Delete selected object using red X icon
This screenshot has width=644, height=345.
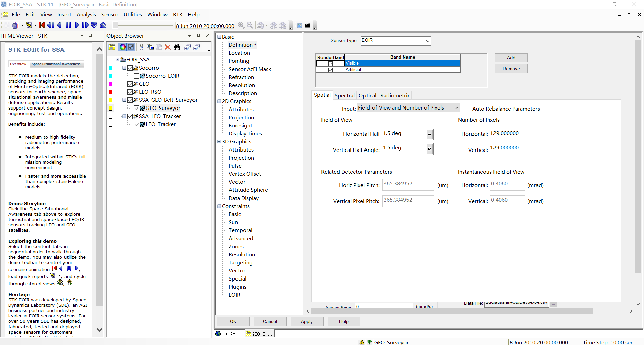[168, 47]
